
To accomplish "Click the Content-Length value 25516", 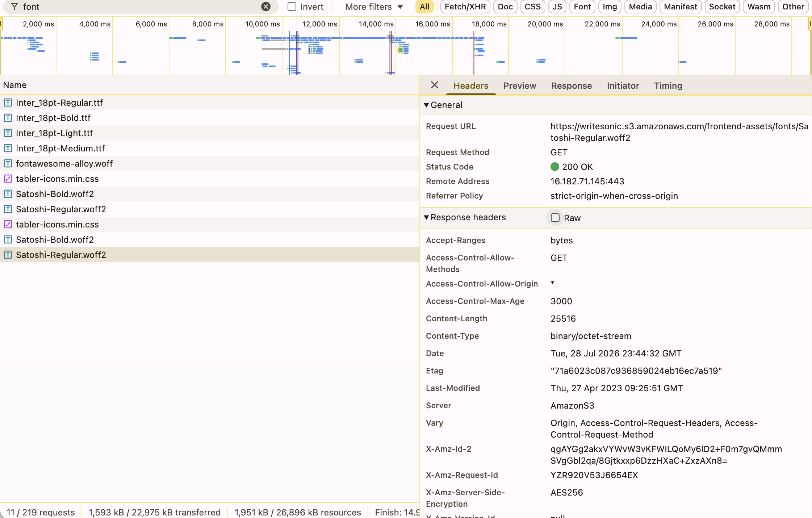I will [x=563, y=318].
